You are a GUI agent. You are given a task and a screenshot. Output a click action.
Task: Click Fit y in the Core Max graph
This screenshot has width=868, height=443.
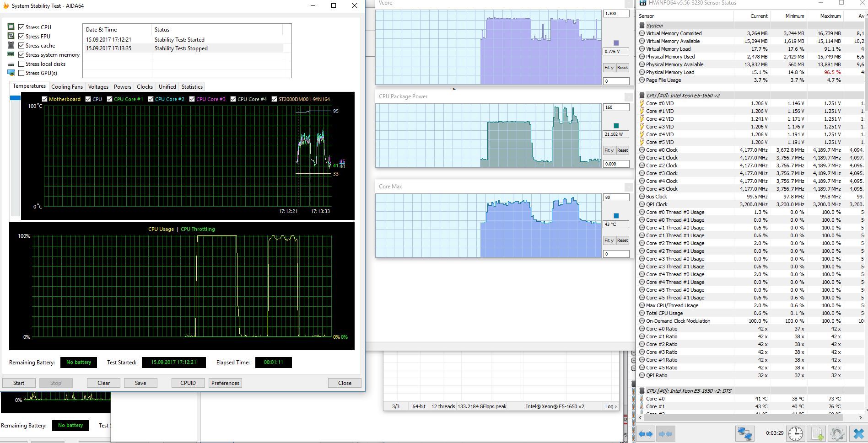point(609,240)
